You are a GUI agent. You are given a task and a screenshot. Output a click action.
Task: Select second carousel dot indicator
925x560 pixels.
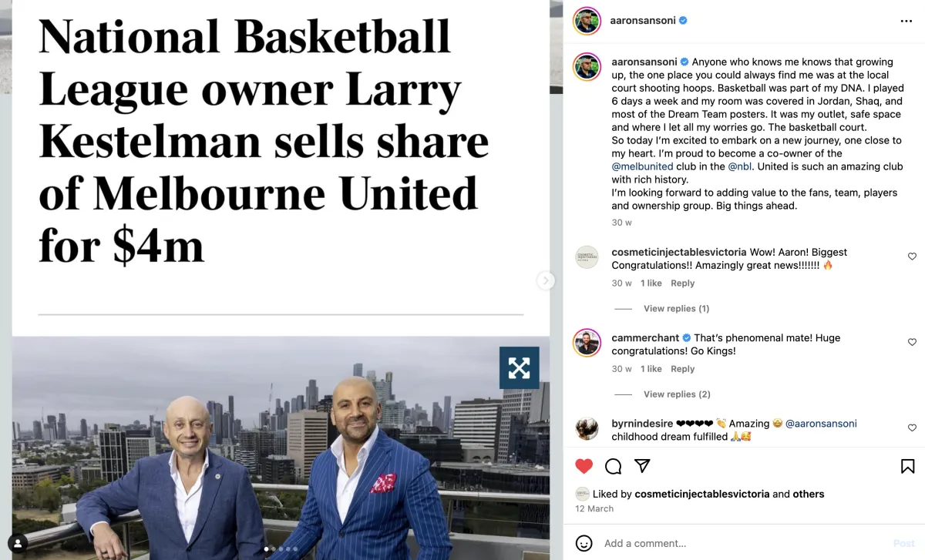coord(274,549)
